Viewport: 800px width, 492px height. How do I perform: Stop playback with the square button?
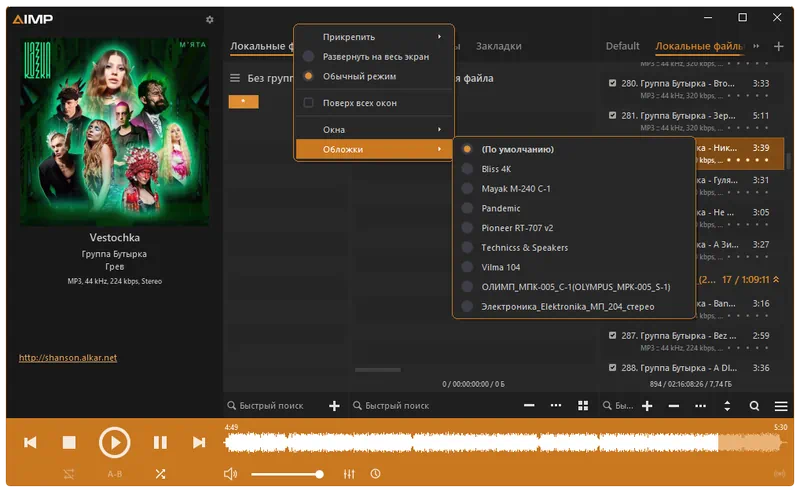click(x=69, y=442)
